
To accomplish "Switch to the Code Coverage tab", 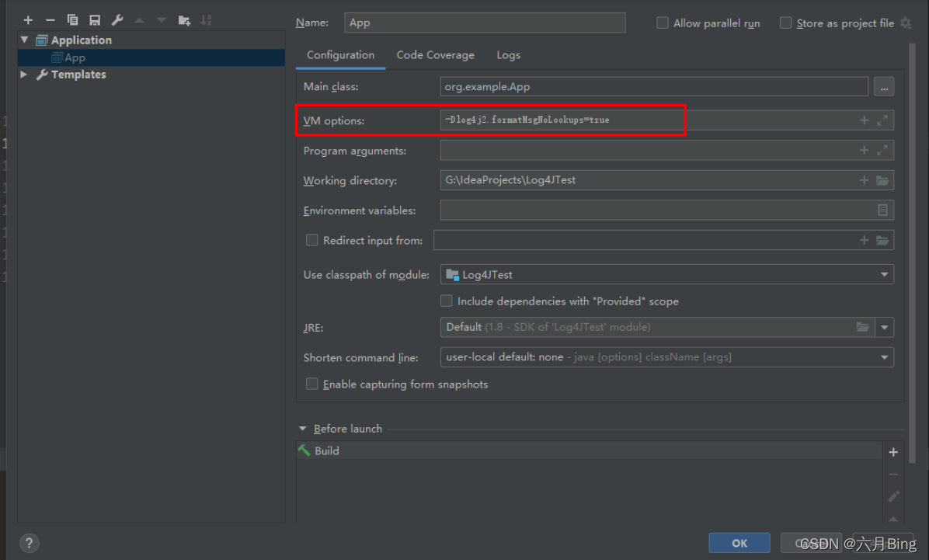I will [436, 55].
